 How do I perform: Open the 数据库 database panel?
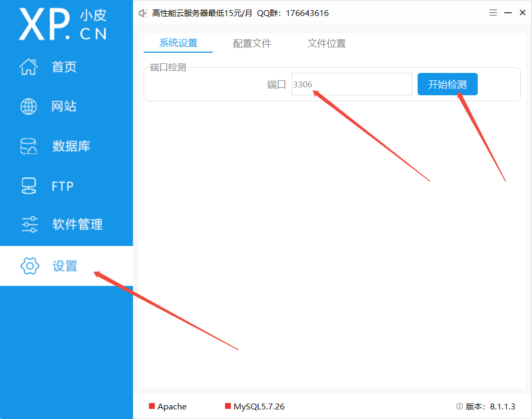click(x=71, y=146)
